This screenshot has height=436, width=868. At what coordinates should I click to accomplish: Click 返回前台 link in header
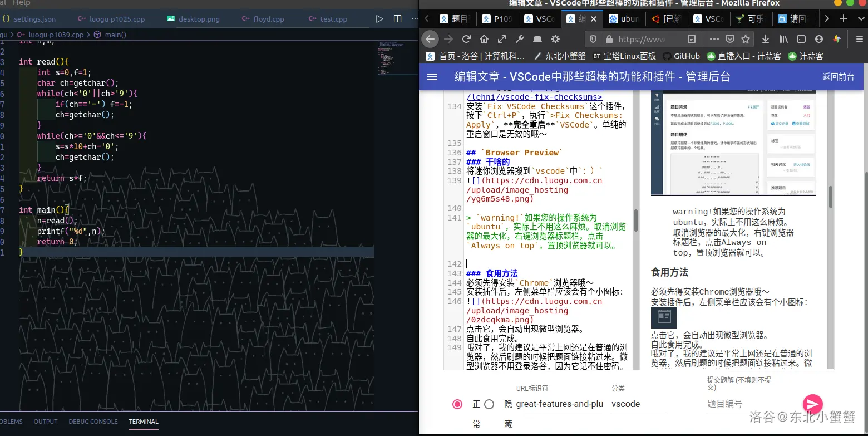click(x=838, y=77)
